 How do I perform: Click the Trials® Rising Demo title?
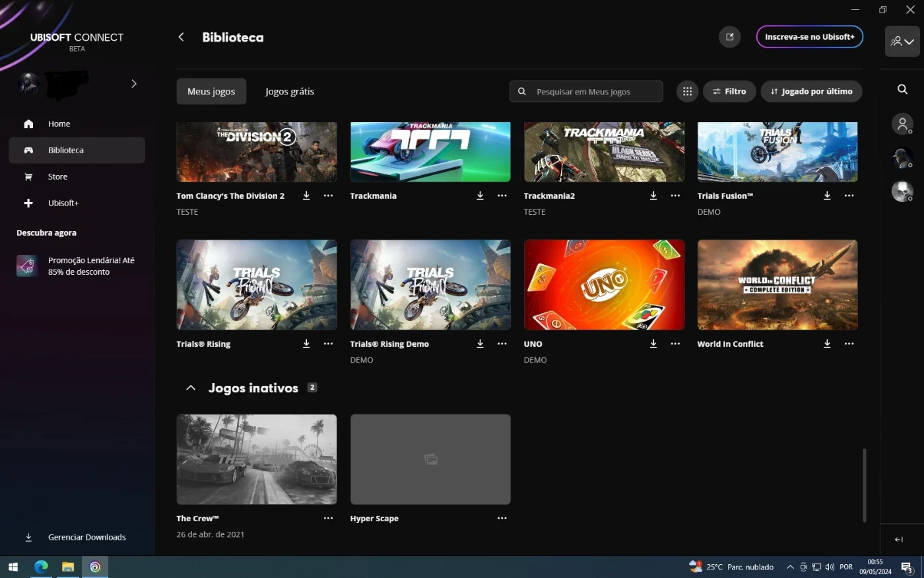coord(389,343)
